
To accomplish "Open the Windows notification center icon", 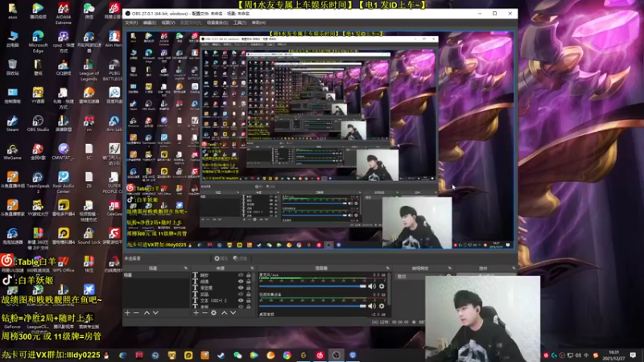I will pyautogui.click(x=633, y=356).
